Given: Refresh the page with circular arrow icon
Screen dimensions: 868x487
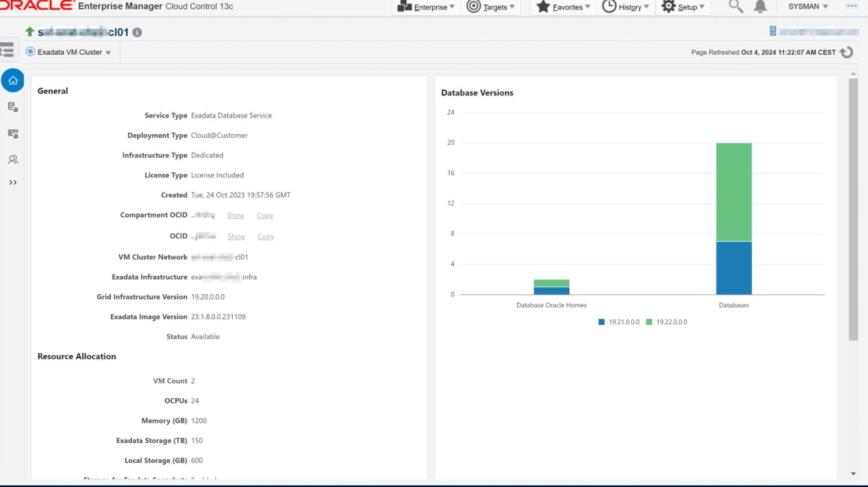Looking at the screenshot, I should click(846, 53).
